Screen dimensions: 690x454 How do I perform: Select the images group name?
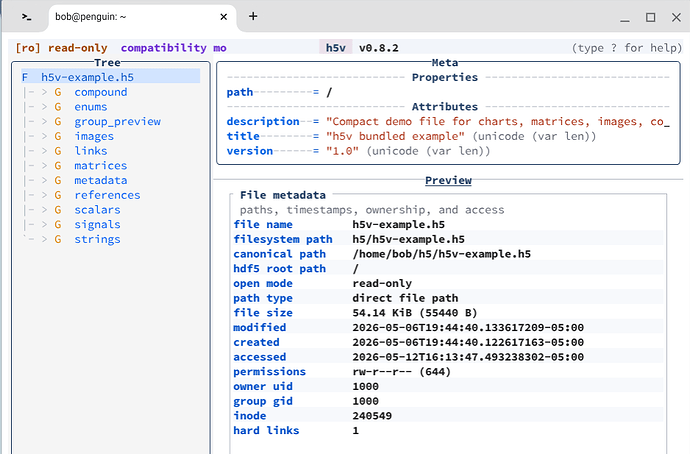pos(94,136)
